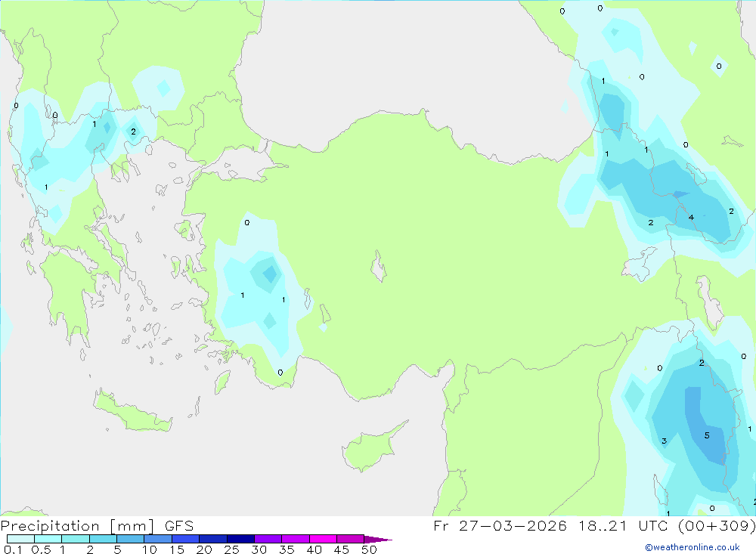Image resolution: width=756 pixels, height=554 pixels.
Task: Select the 40–45 mm magenta legend swatch
Action: pos(323,539)
